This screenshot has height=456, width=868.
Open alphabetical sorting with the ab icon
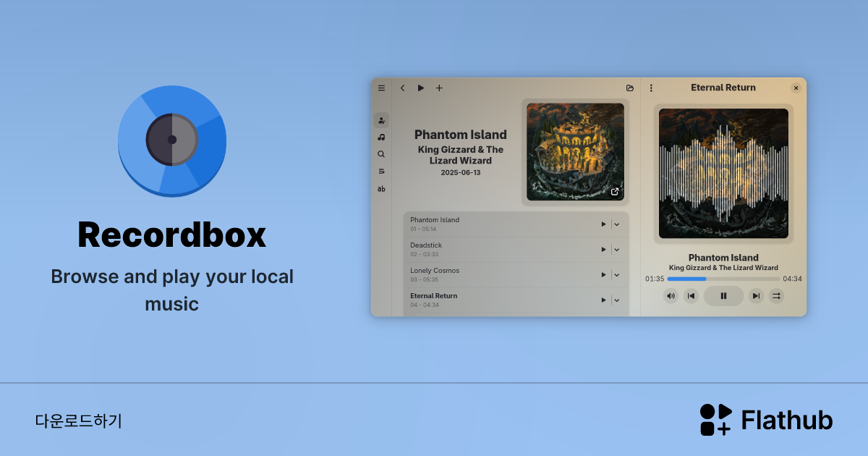tap(381, 188)
